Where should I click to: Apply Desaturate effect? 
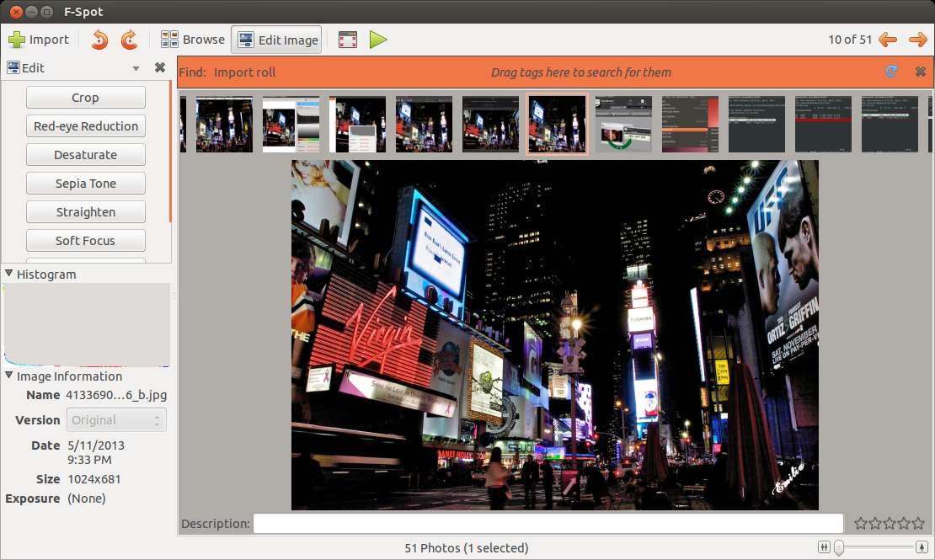tap(85, 155)
